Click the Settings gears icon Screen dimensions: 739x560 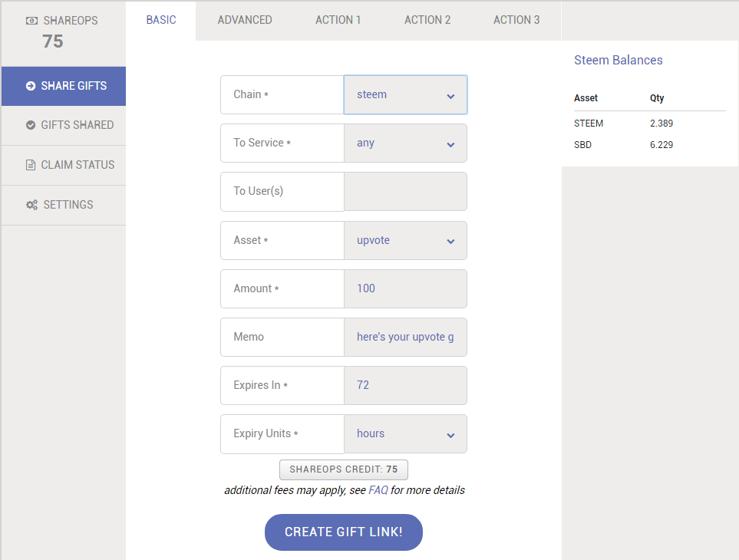(31, 205)
